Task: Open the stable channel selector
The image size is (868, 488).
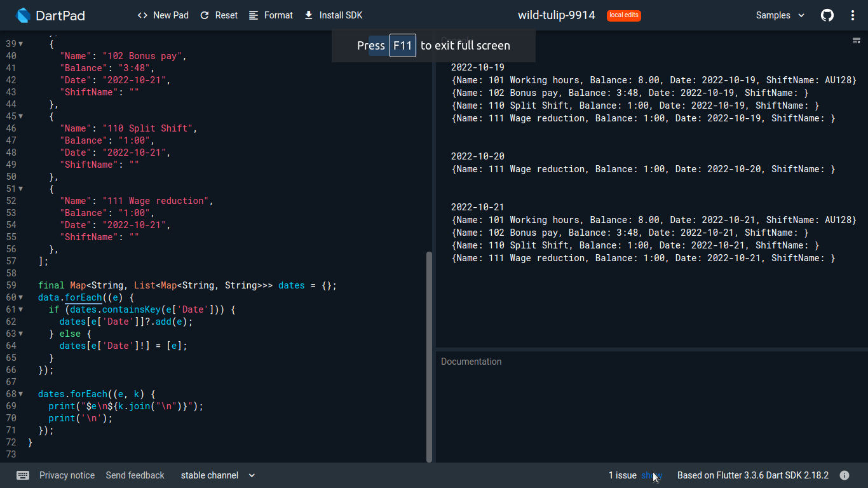Action: [x=218, y=475]
